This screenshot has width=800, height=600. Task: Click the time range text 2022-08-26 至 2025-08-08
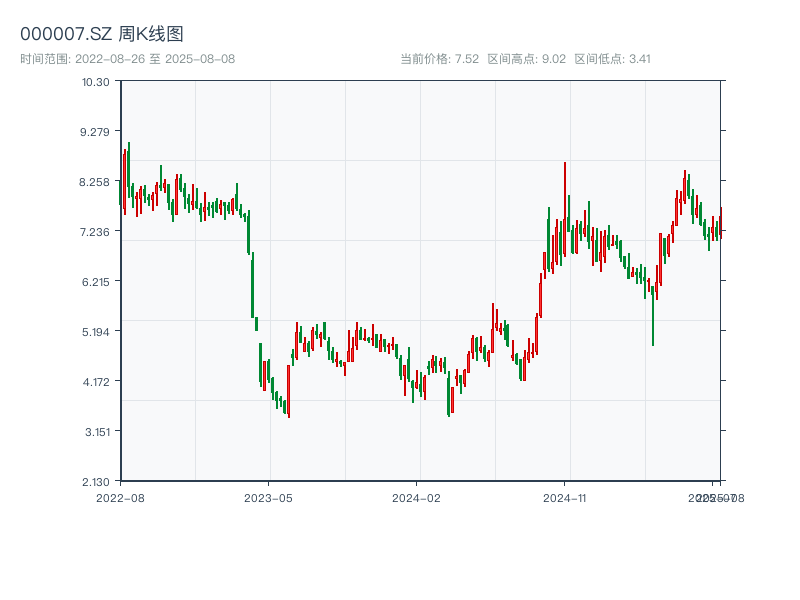tap(127, 59)
